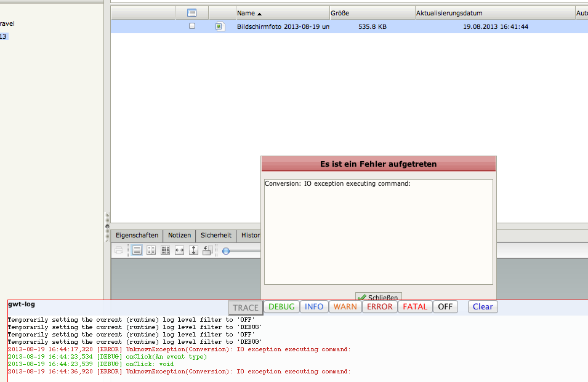
Task: Click the select-all icon in table header
Action: (x=191, y=13)
